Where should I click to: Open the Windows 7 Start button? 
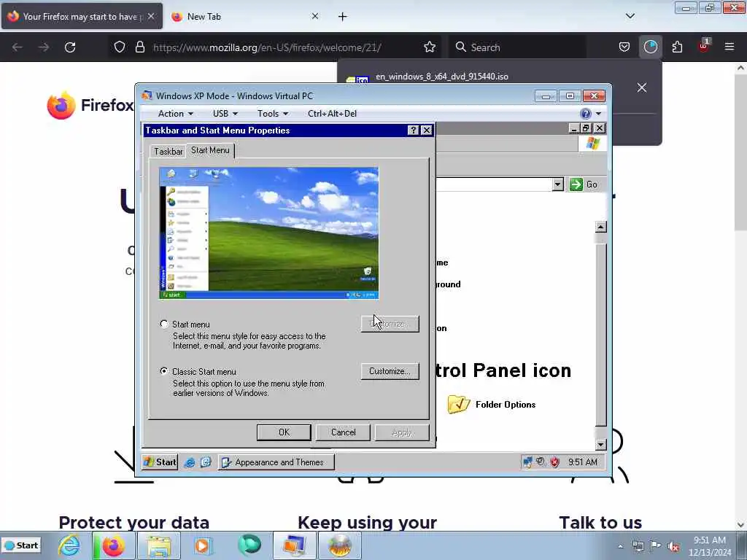tap(21, 545)
